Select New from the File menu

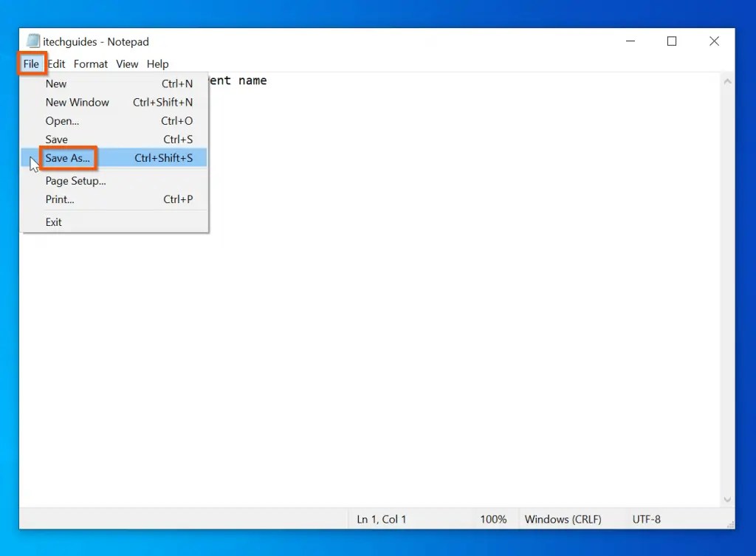click(56, 83)
